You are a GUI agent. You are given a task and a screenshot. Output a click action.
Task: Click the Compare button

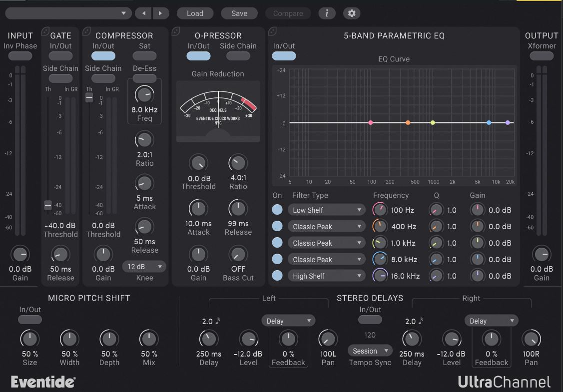click(288, 13)
